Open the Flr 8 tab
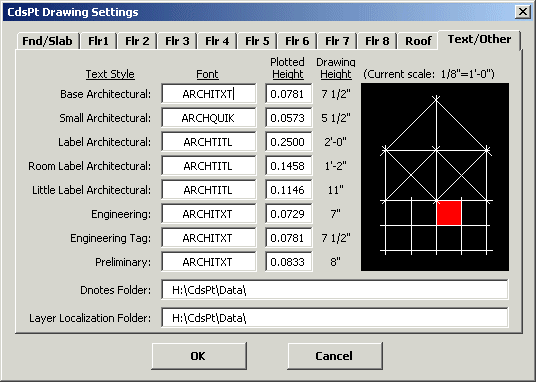This screenshot has width=536, height=382. pyautogui.click(x=377, y=41)
